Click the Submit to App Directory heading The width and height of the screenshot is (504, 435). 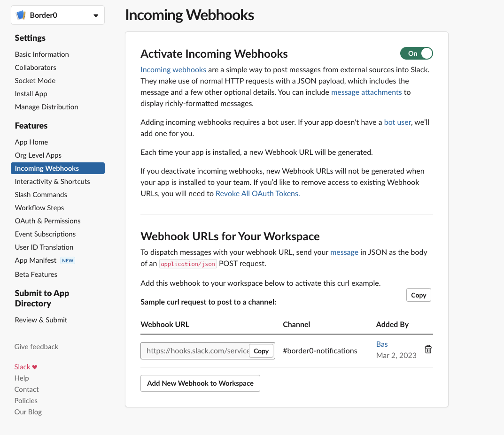[x=42, y=298]
